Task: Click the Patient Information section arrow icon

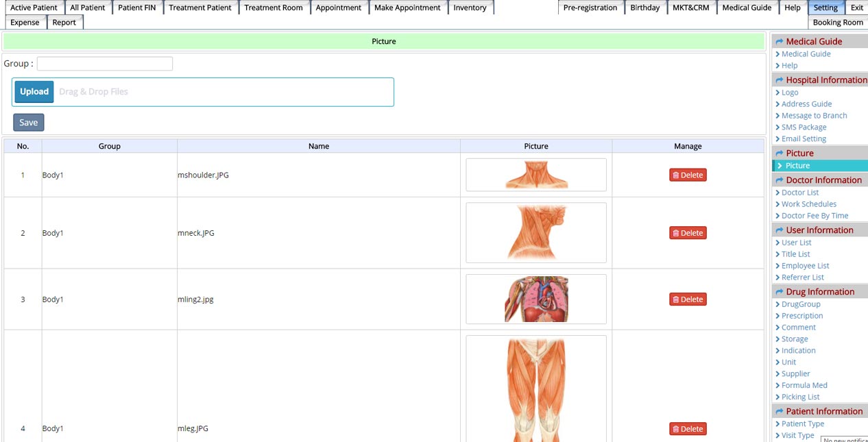Action: coord(779,412)
